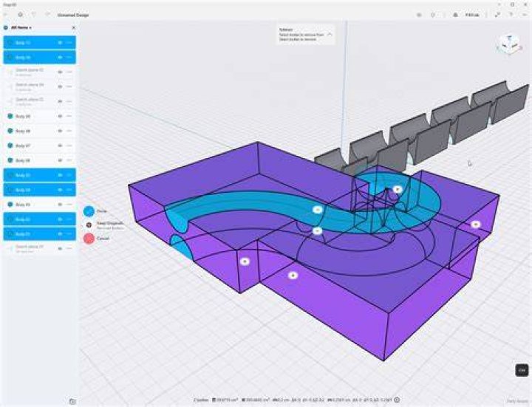Open the help question mark icon
Image resolution: width=532 pixels, height=407 pixels.
pyautogui.click(x=511, y=15)
